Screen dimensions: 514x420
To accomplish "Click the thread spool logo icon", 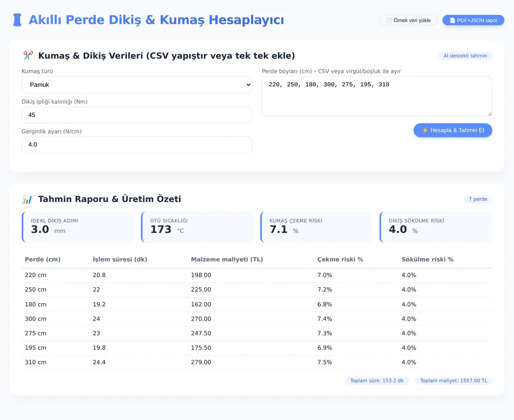I will point(17,20).
